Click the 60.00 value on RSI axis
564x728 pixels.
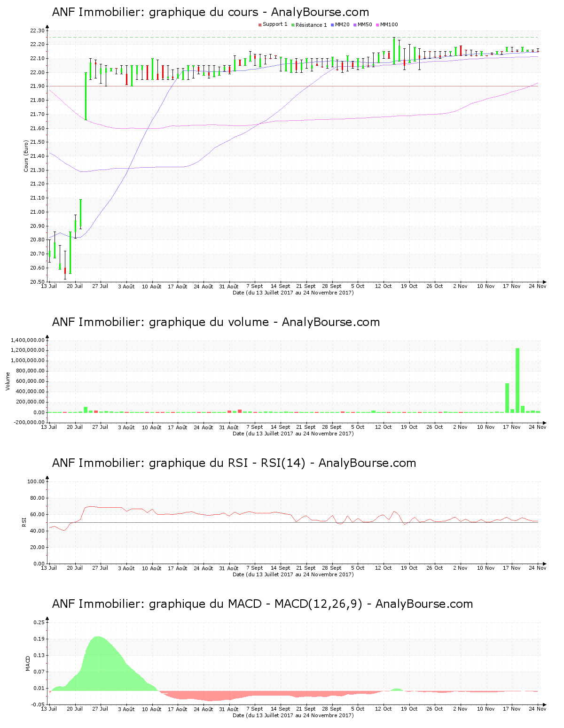pyautogui.click(x=37, y=514)
